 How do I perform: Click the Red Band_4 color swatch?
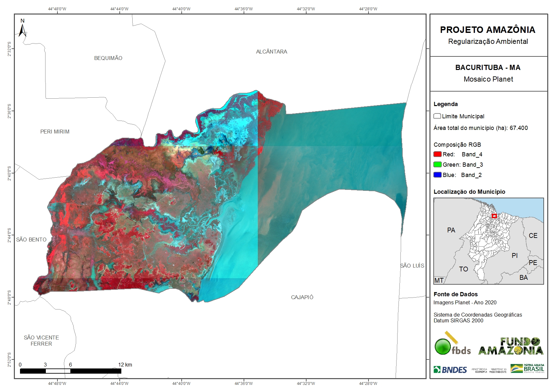click(437, 154)
